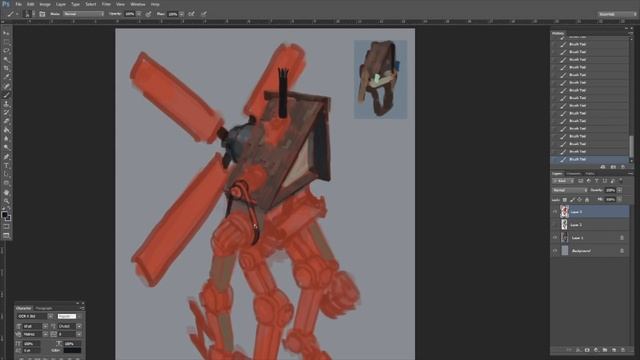Select the Healing Brush tool
Screen dimensions: 640x360
click(x=6, y=86)
